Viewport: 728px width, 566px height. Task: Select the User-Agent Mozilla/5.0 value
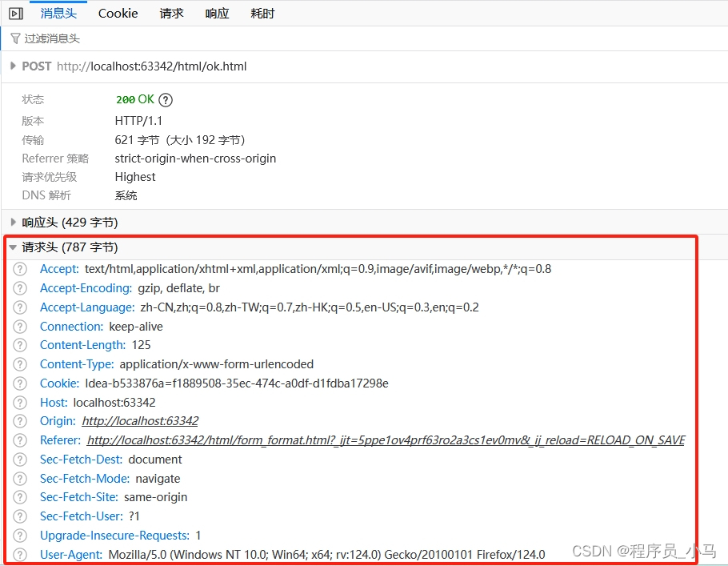click(327, 554)
